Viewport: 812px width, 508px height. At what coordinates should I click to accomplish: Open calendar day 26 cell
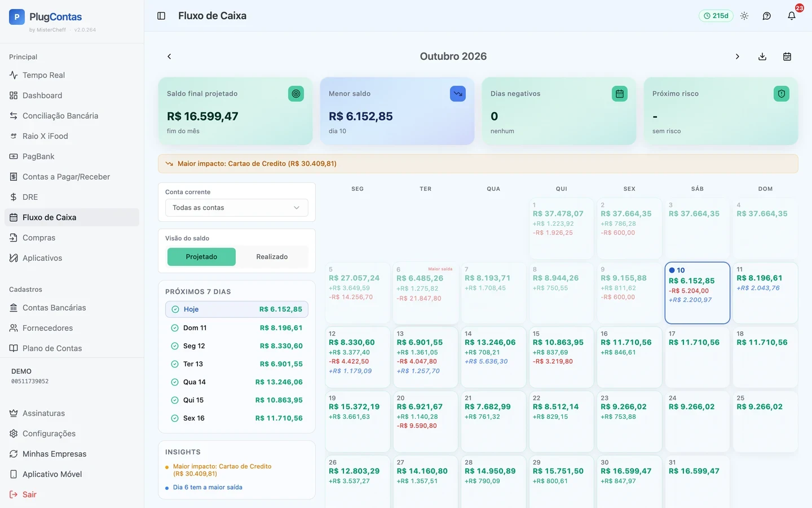coord(358,481)
